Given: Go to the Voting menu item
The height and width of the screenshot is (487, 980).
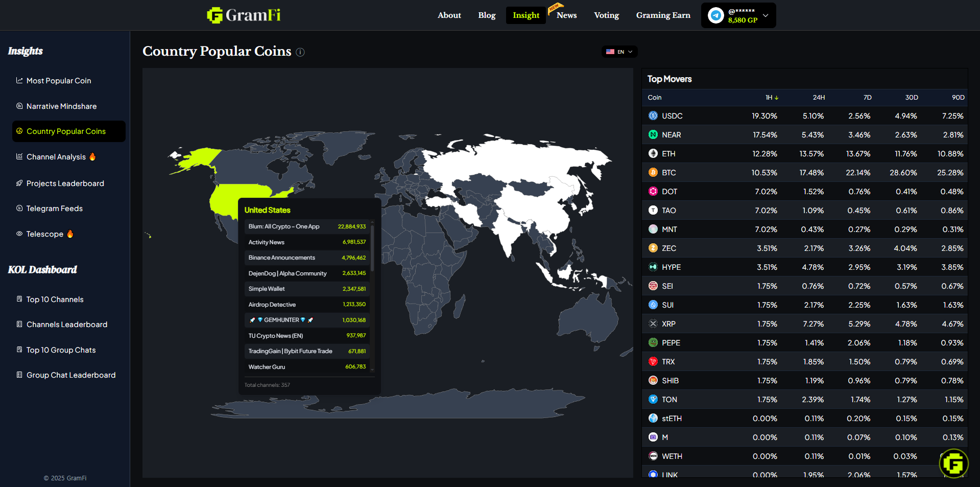Looking at the screenshot, I should [x=606, y=15].
